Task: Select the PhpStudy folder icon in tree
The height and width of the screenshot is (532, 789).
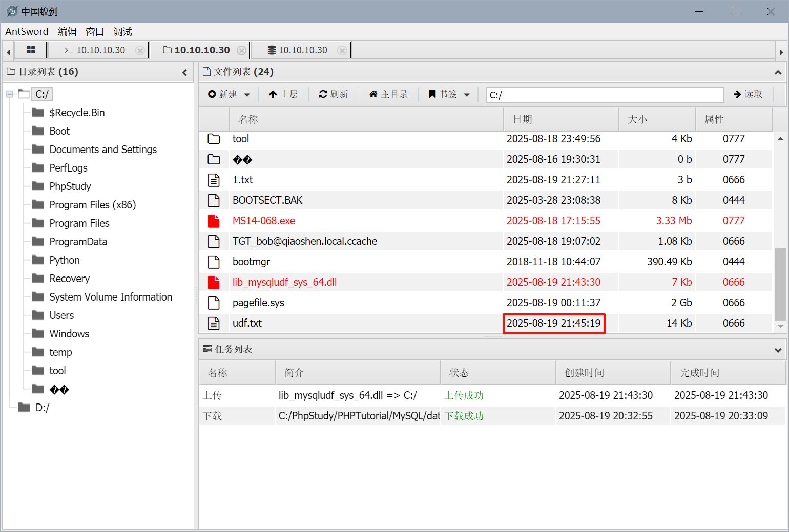Action: (x=38, y=186)
